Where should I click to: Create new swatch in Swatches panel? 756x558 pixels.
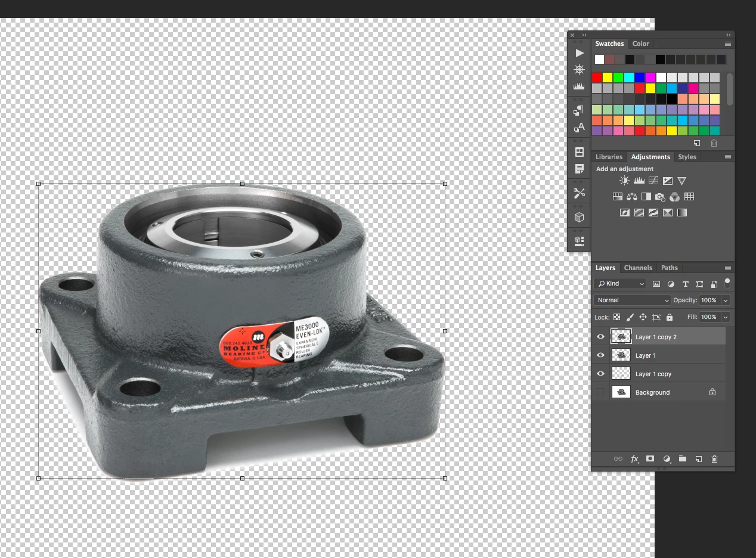pyautogui.click(x=697, y=143)
